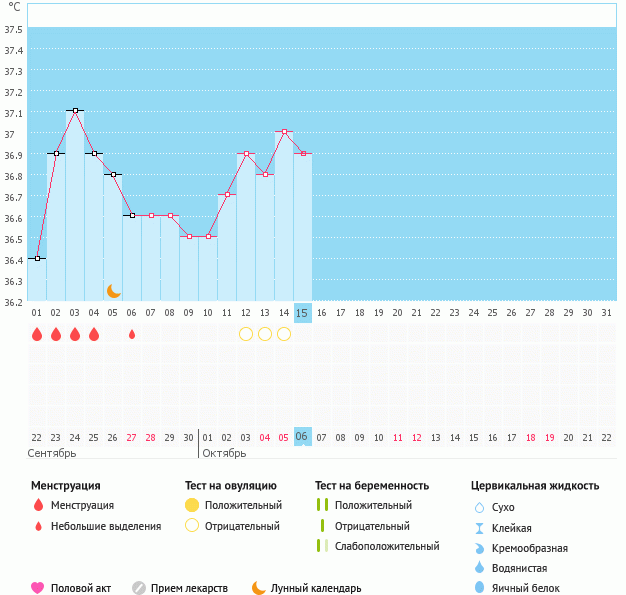
Task: Click the menstruation drop under day 01
Action: 37,334
